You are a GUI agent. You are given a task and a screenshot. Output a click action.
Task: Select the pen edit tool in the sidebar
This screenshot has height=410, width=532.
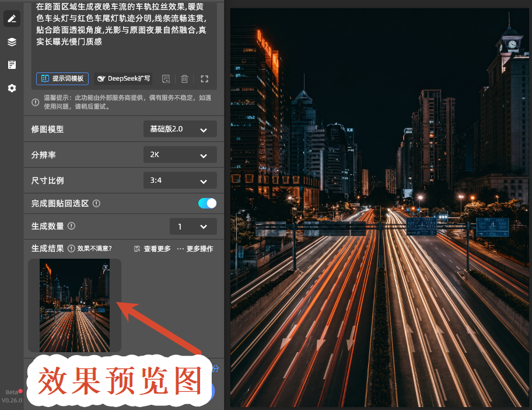click(12, 18)
